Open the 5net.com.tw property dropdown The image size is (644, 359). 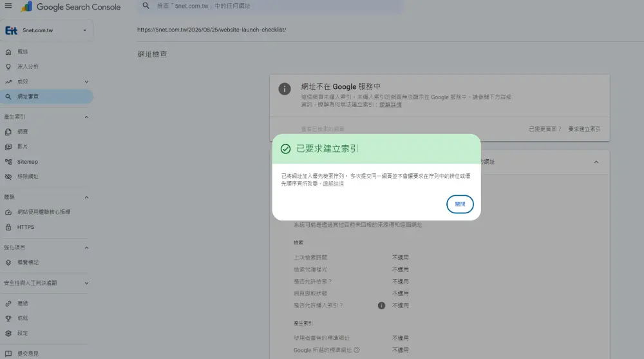click(46, 30)
